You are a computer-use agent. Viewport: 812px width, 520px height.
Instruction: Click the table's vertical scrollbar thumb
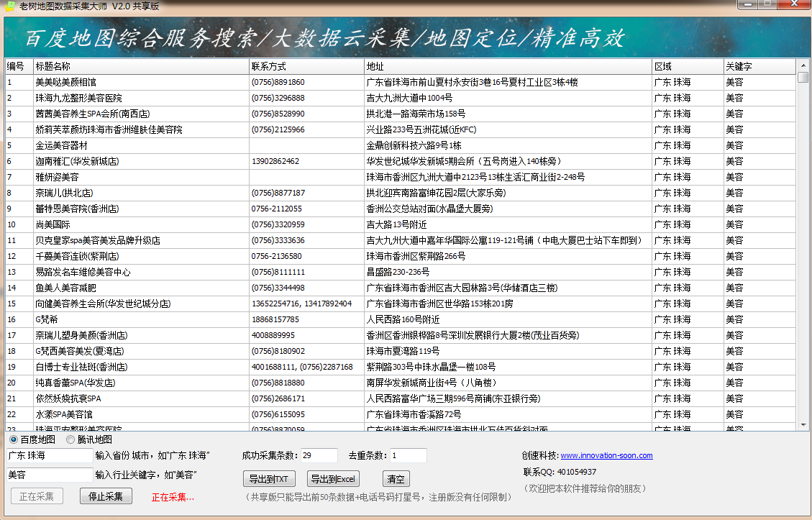click(x=803, y=78)
